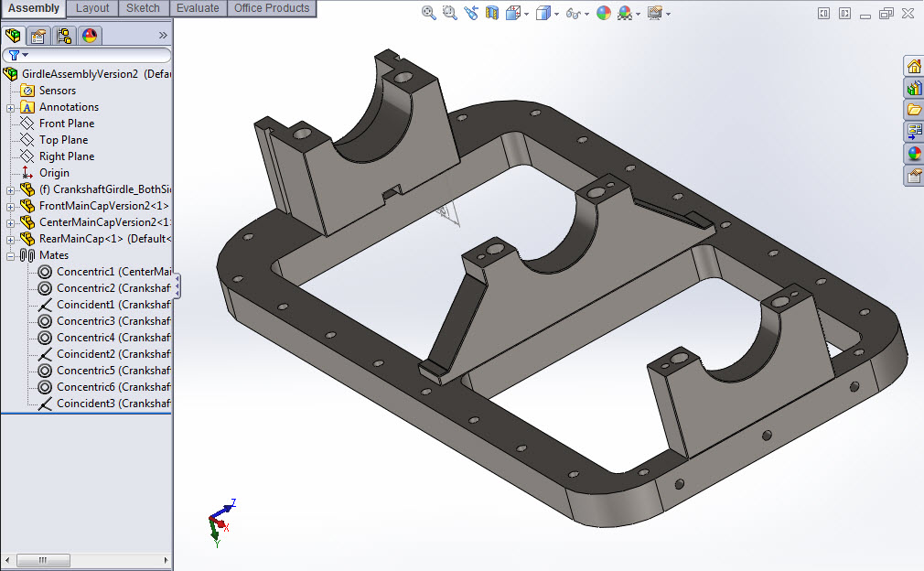This screenshot has height=571, width=924.
Task: Open the ConfigurationManager tab icon
Action: click(x=64, y=36)
